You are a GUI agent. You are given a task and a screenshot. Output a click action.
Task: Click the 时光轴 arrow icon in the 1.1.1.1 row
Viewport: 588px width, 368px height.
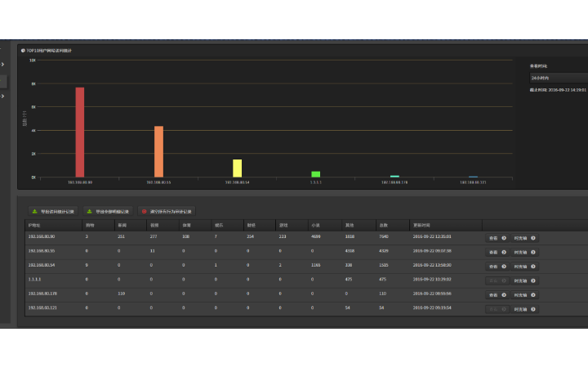click(532, 280)
